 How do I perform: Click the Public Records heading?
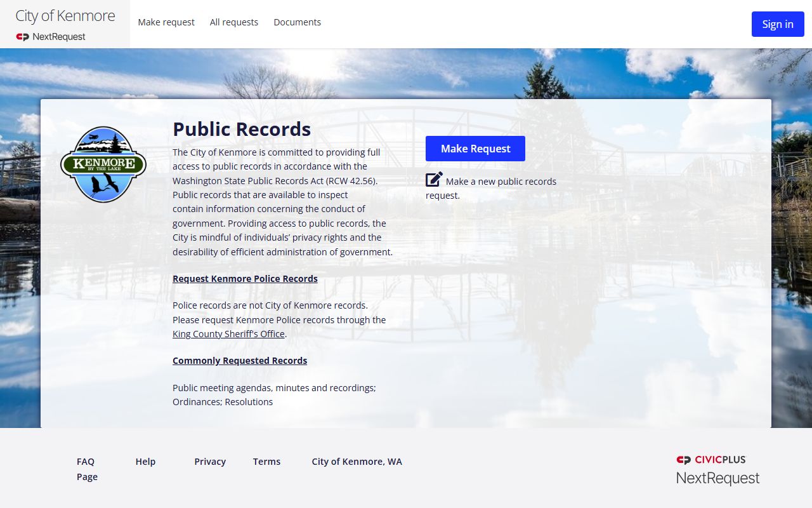242,130
